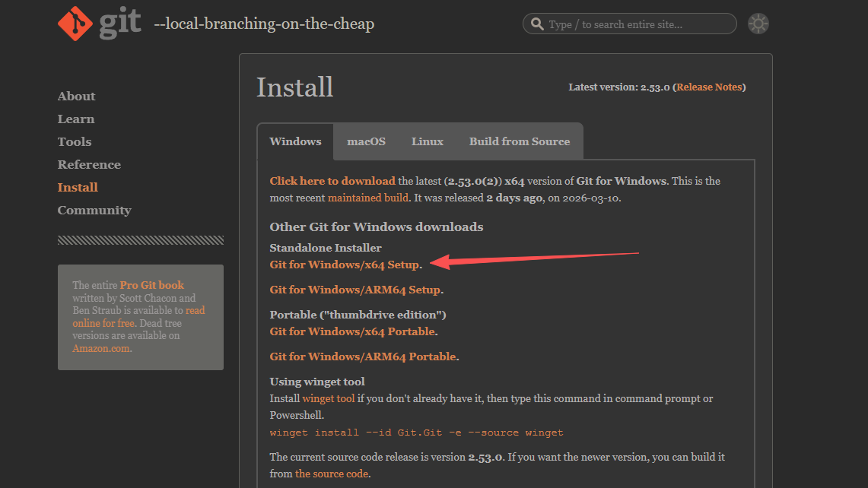The height and width of the screenshot is (488, 868).
Task: Go to the Learn section
Action: click(x=76, y=119)
